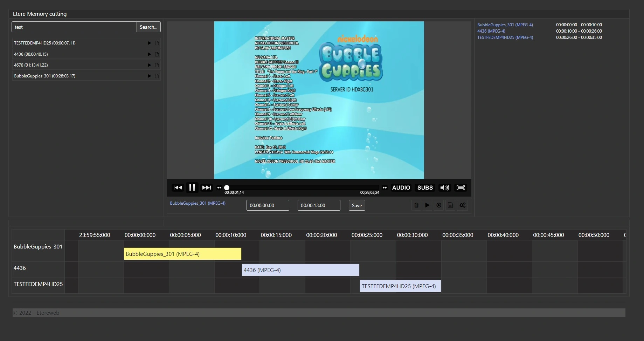Image resolution: width=644 pixels, height=341 pixels.
Task: Open the AUDIO track selector
Action: pos(401,187)
